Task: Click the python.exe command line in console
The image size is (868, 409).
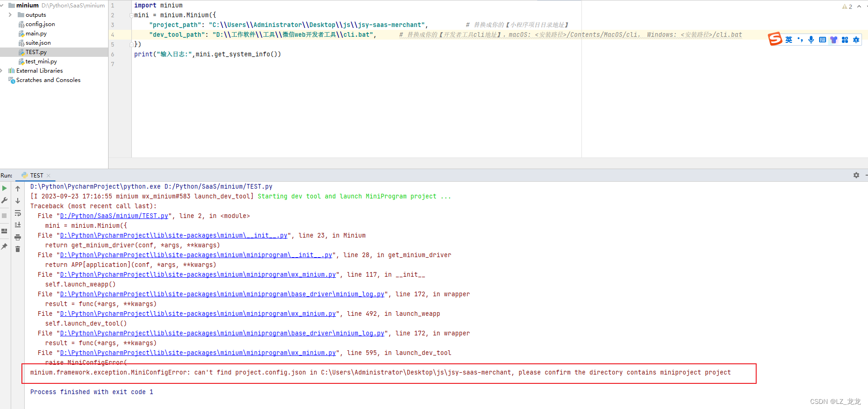Action: (151, 187)
